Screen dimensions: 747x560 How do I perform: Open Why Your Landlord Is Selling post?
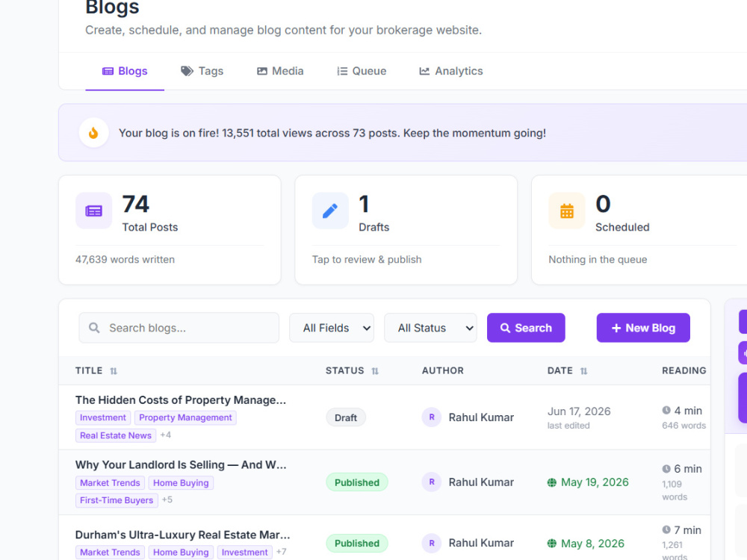click(x=181, y=464)
